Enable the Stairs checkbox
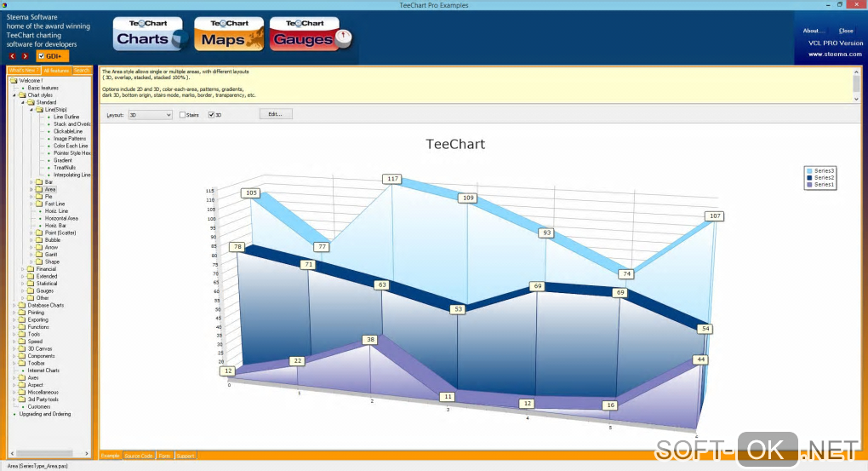 click(182, 115)
